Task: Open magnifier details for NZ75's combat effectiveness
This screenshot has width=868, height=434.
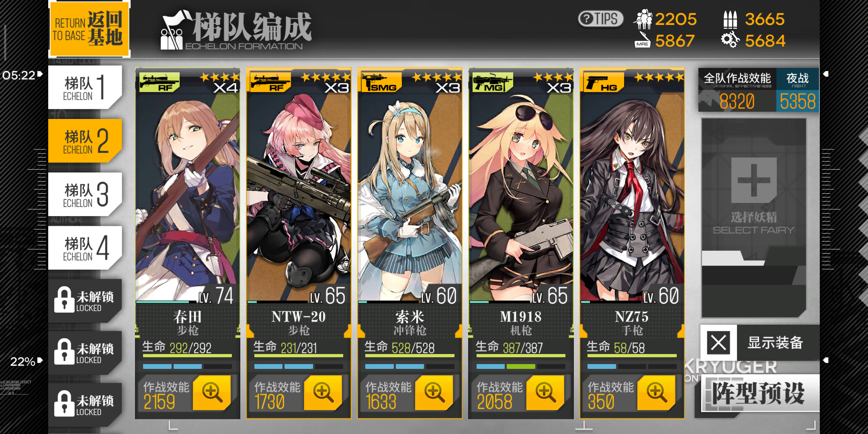Action: point(656,393)
